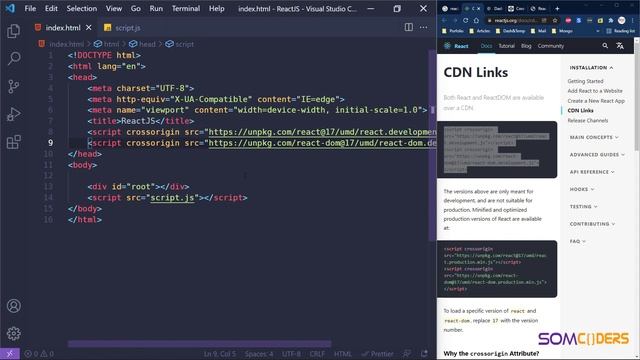The height and width of the screenshot is (360, 640).
Task: Open the Accounts menu icon
Action: click(x=13, y=306)
